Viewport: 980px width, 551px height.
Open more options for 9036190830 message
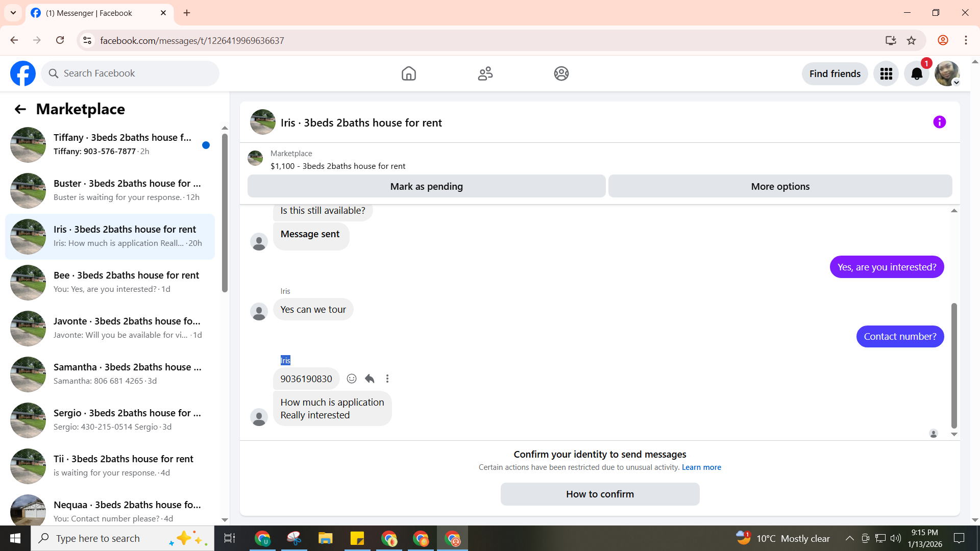point(387,379)
